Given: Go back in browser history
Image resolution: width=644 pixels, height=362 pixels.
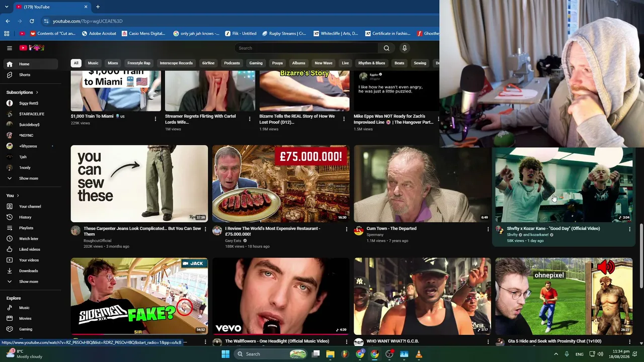Looking at the screenshot, I should coord(8,21).
